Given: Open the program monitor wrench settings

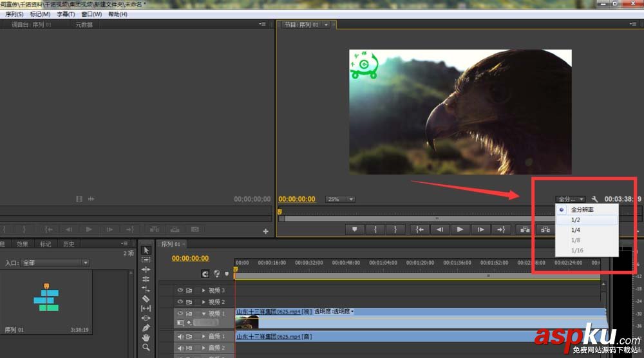Looking at the screenshot, I should pos(594,200).
